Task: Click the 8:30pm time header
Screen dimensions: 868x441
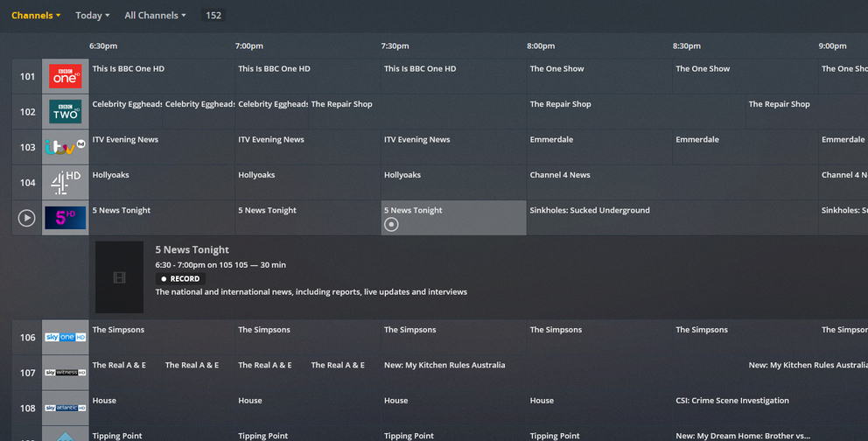Action: coord(686,45)
